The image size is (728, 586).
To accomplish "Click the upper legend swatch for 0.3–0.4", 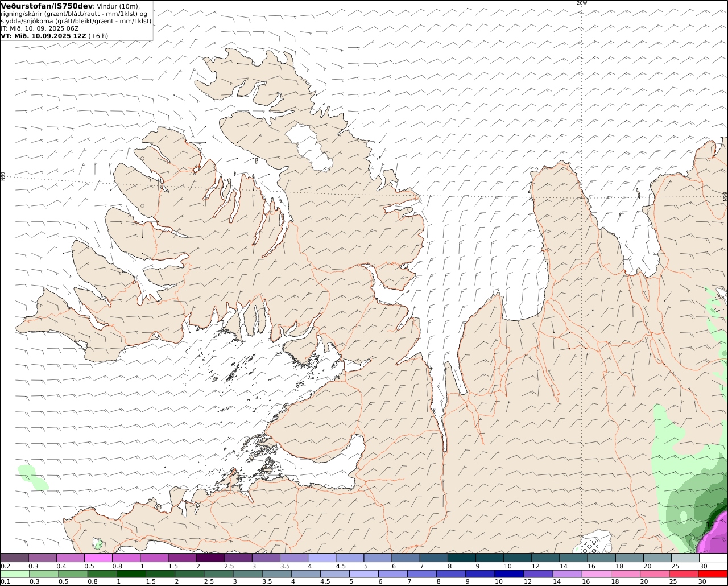I will point(42,558).
